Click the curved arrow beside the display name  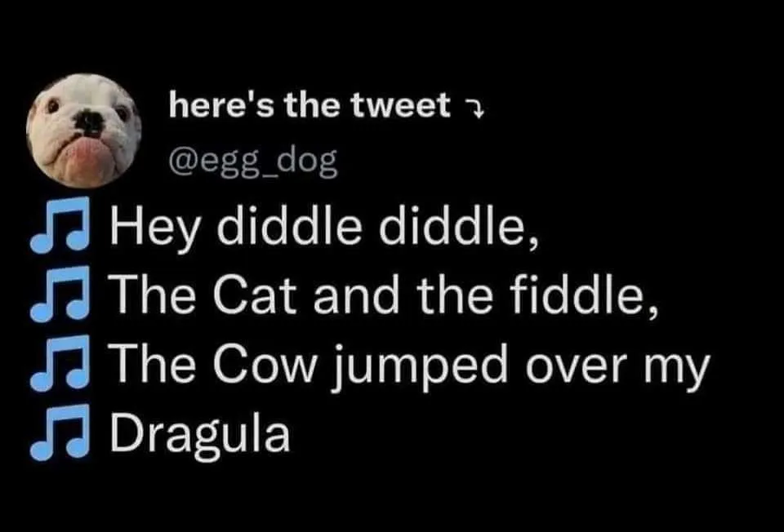click(x=474, y=110)
